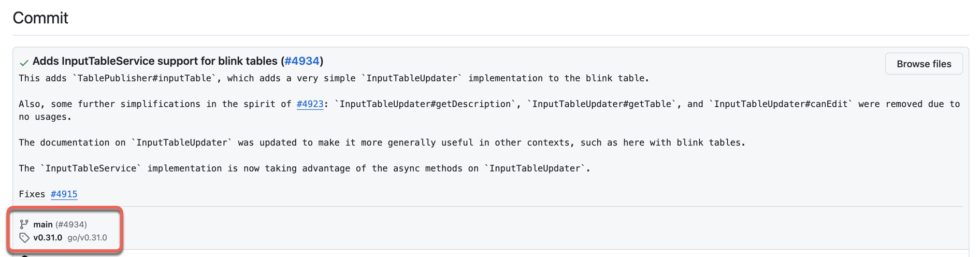Image resolution: width=980 pixels, height=257 pixels.
Task: Click the green check status icon
Action: tap(24, 63)
